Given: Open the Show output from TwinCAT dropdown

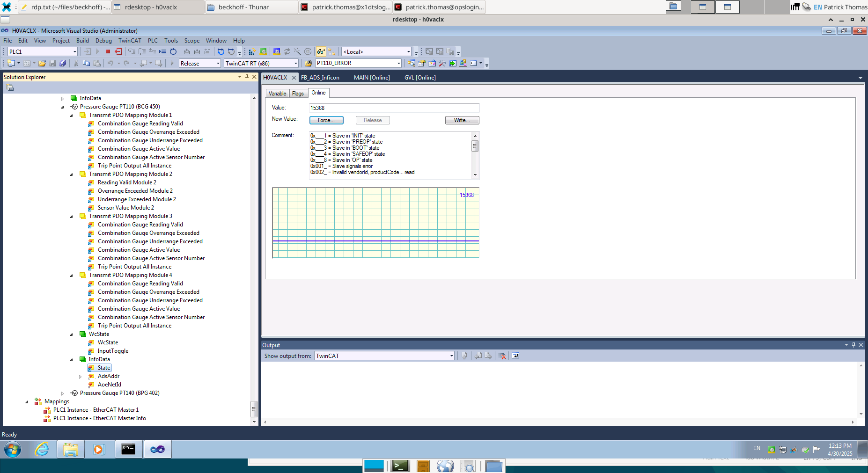Looking at the screenshot, I should (x=452, y=356).
